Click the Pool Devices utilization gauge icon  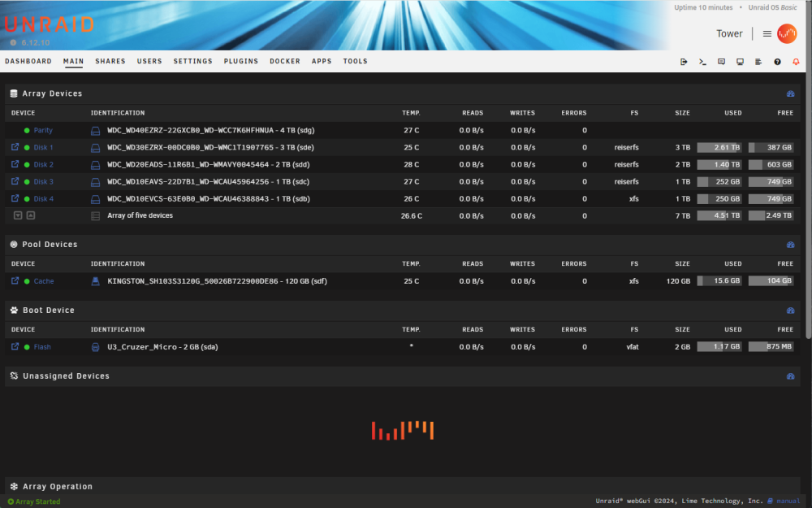[x=790, y=245]
